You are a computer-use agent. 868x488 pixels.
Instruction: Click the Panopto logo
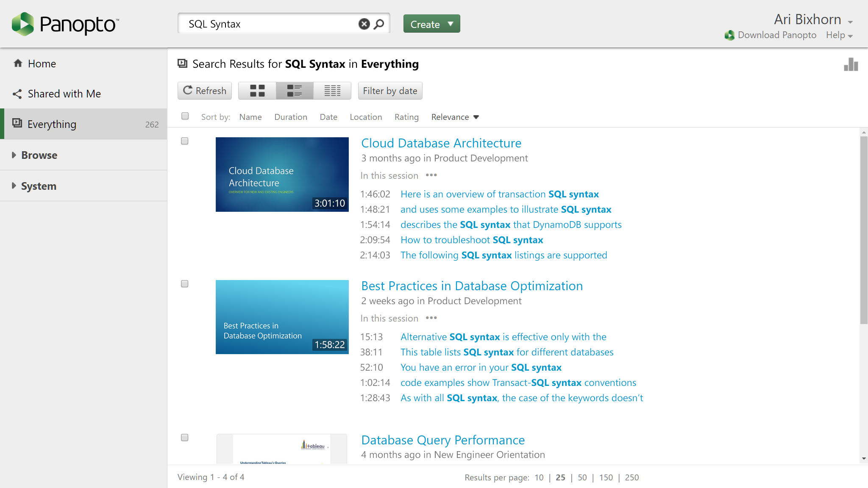pos(65,24)
